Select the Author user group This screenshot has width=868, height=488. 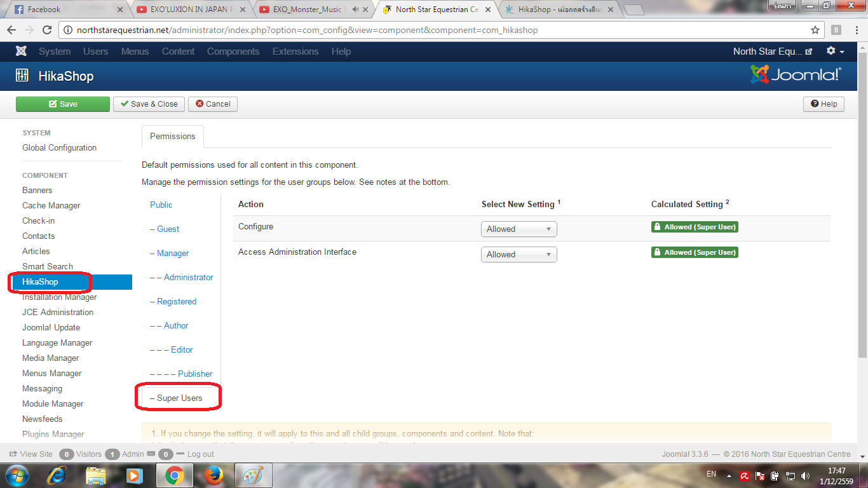click(169, 326)
